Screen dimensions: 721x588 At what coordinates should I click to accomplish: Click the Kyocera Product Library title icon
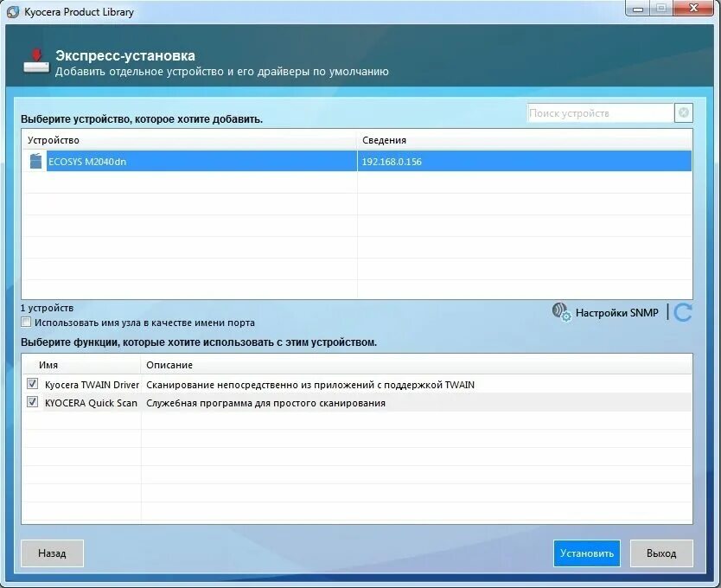[x=13, y=11]
